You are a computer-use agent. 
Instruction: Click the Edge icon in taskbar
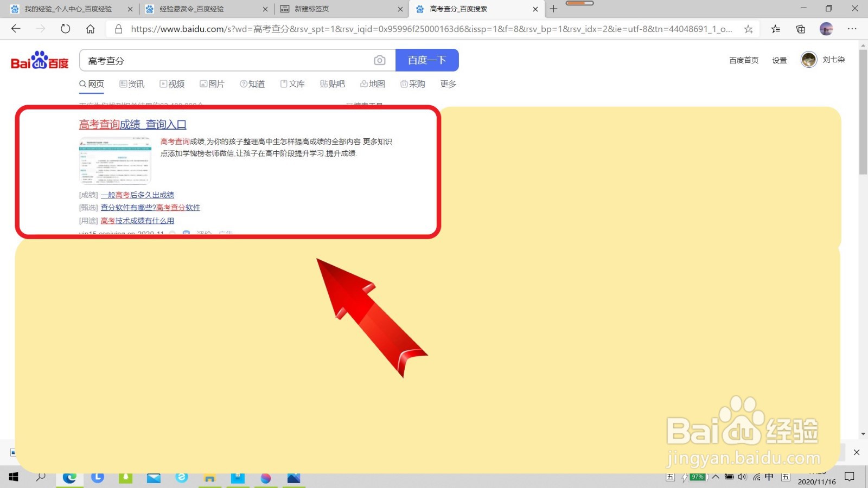tap(69, 477)
